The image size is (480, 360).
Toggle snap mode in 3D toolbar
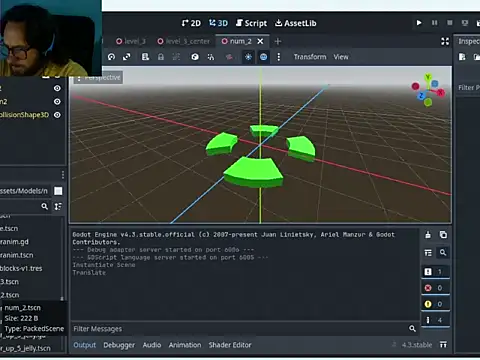pos(211,57)
